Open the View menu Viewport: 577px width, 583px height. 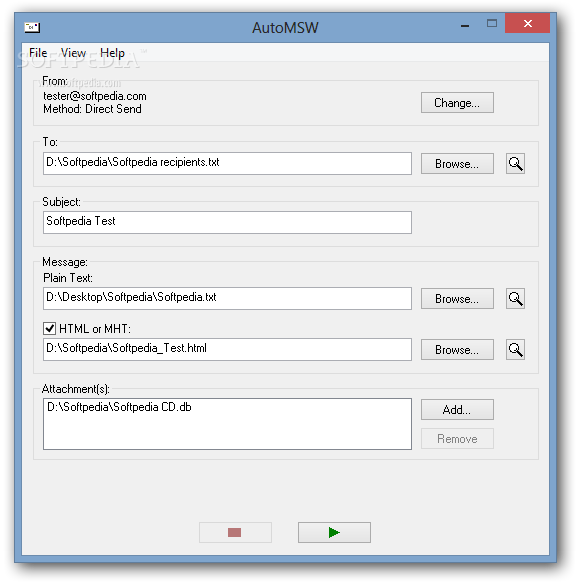(73, 53)
